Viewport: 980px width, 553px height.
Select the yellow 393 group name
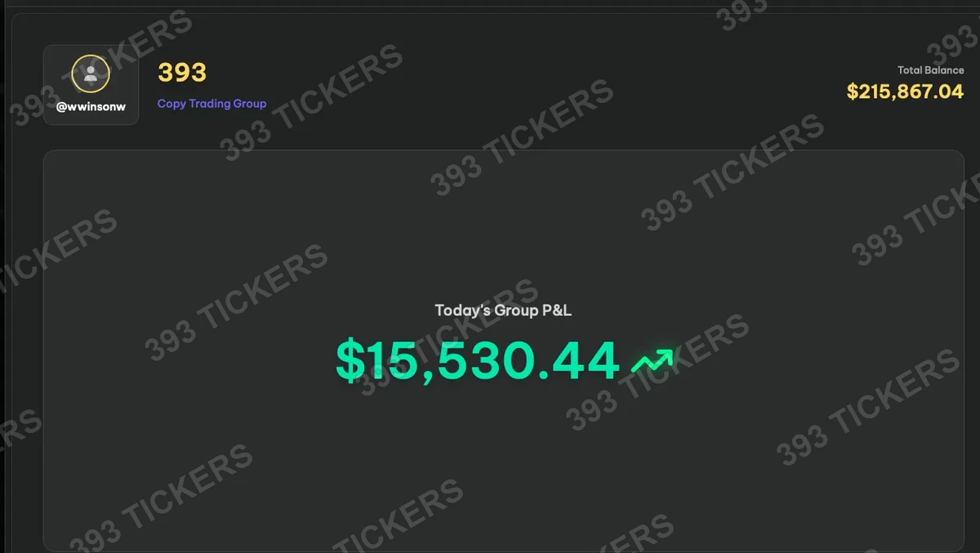(x=182, y=72)
